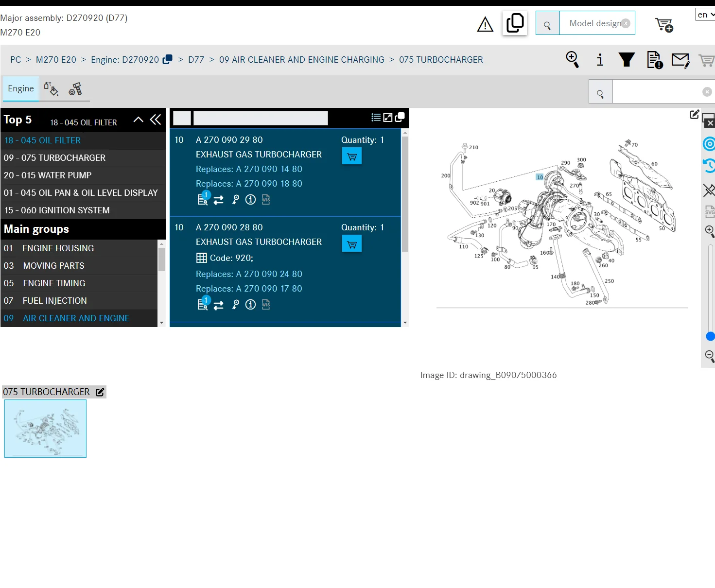Clear the Model designation search field
Viewport: 715px width, 588px height.
click(626, 23)
